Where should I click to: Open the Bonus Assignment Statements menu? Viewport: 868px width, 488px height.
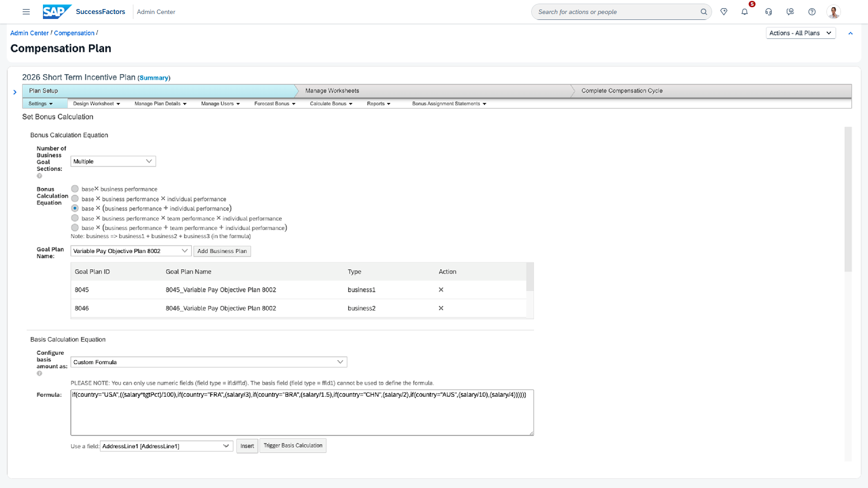(x=449, y=104)
